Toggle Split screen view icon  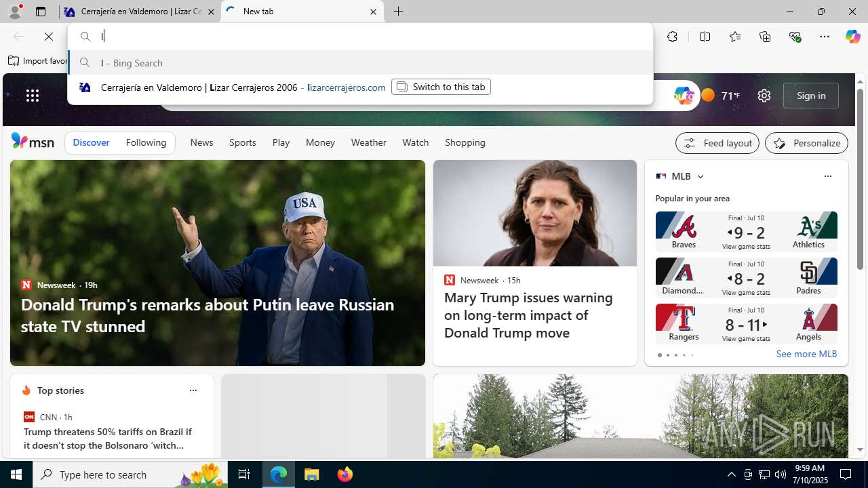705,37
